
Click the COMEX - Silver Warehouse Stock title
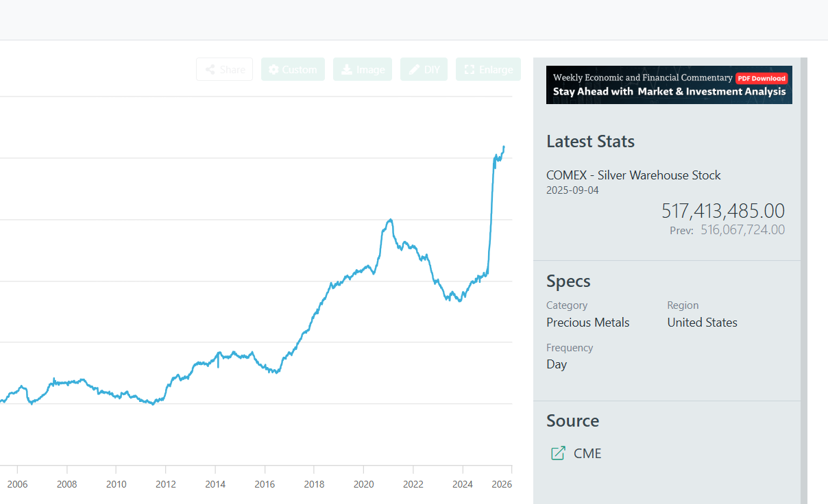(x=633, y=175)
